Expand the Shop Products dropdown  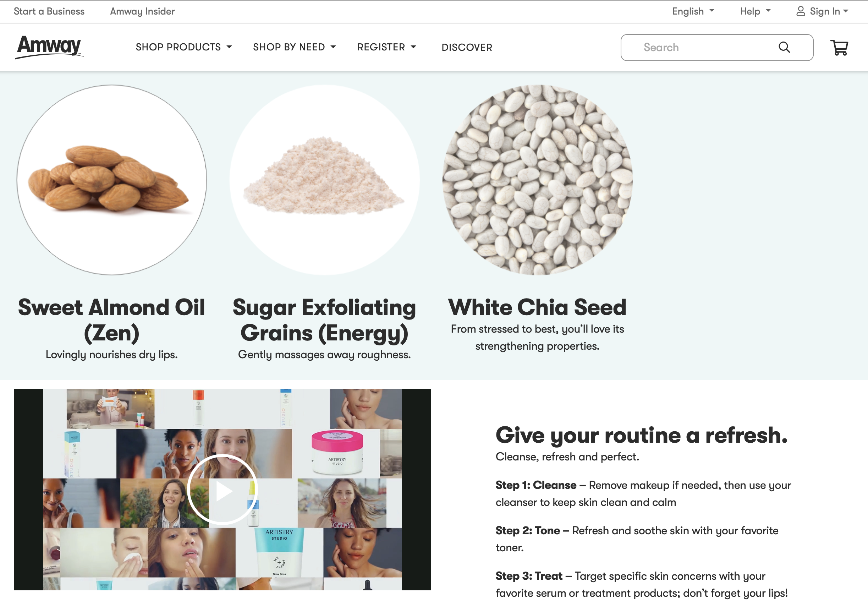tap(184, 47)
